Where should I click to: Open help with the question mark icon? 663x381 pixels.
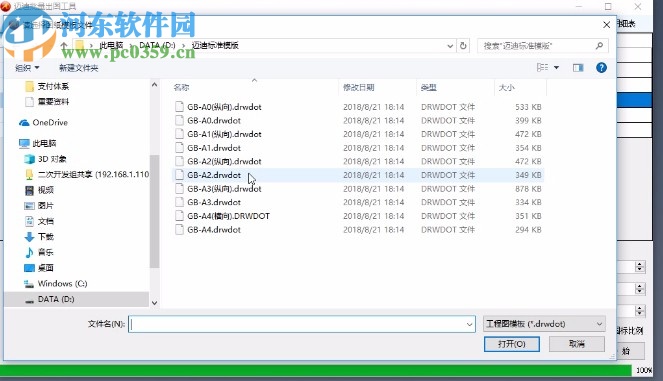point(601,68)
